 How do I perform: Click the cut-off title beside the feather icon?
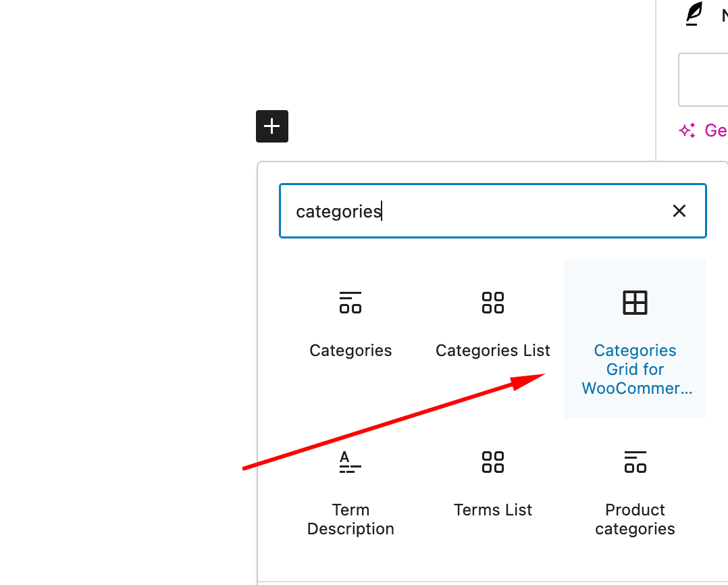(x=723, y=15)
